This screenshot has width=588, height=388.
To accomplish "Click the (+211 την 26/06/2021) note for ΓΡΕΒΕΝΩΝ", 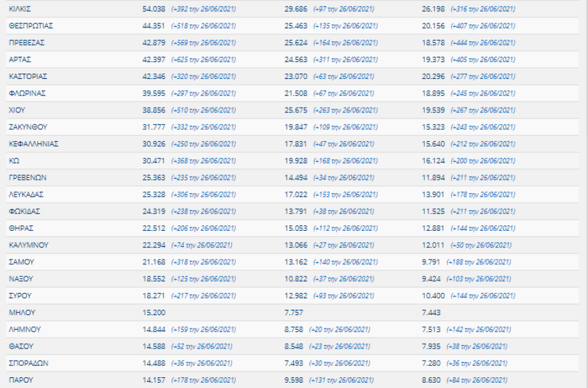I will (x=481, y=178).
